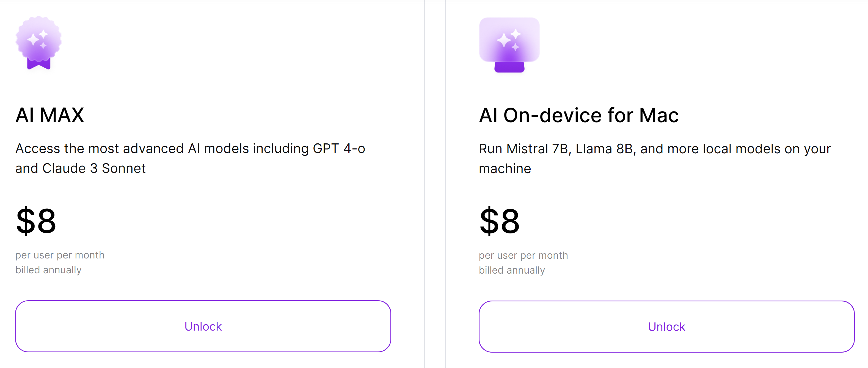Viewport: 868px width, 368px height.
Task: Click the sparkle stars inside the badge
Action: point(38,39)
